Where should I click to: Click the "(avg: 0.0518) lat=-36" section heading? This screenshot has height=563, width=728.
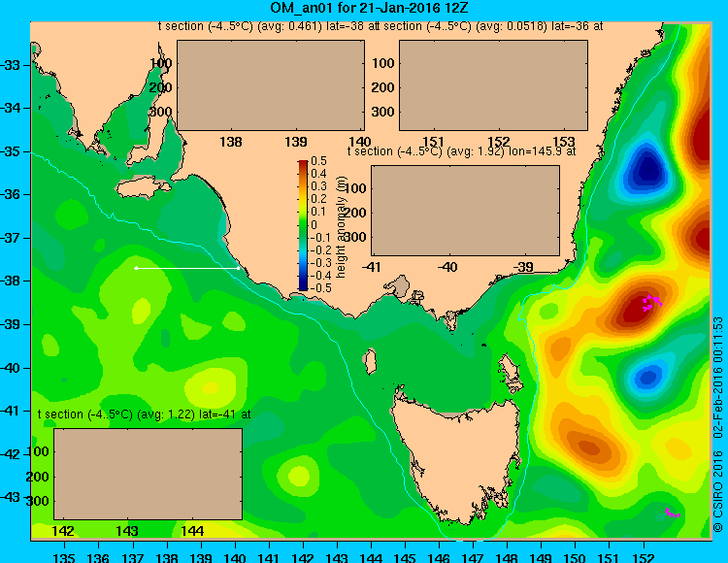point(491,26)
